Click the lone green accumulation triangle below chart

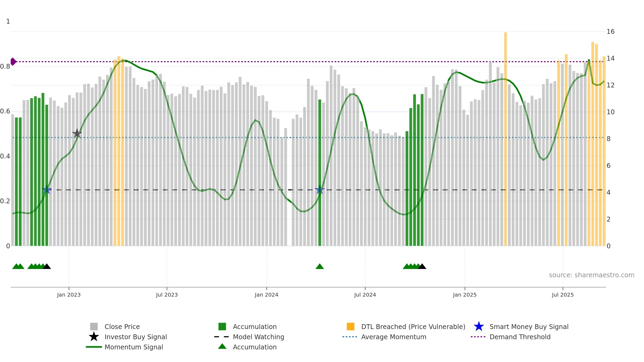click(x=320, y=266)
